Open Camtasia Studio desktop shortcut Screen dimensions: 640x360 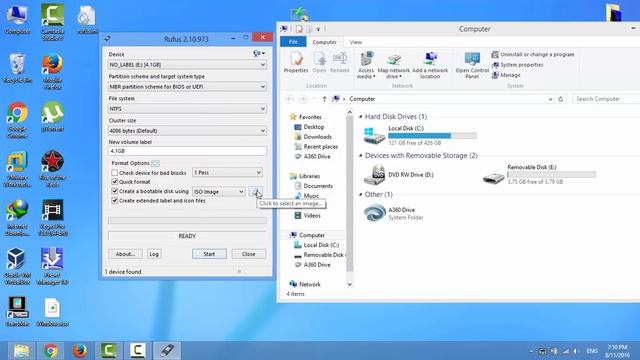pyautogui.click(x=52, y=22)
